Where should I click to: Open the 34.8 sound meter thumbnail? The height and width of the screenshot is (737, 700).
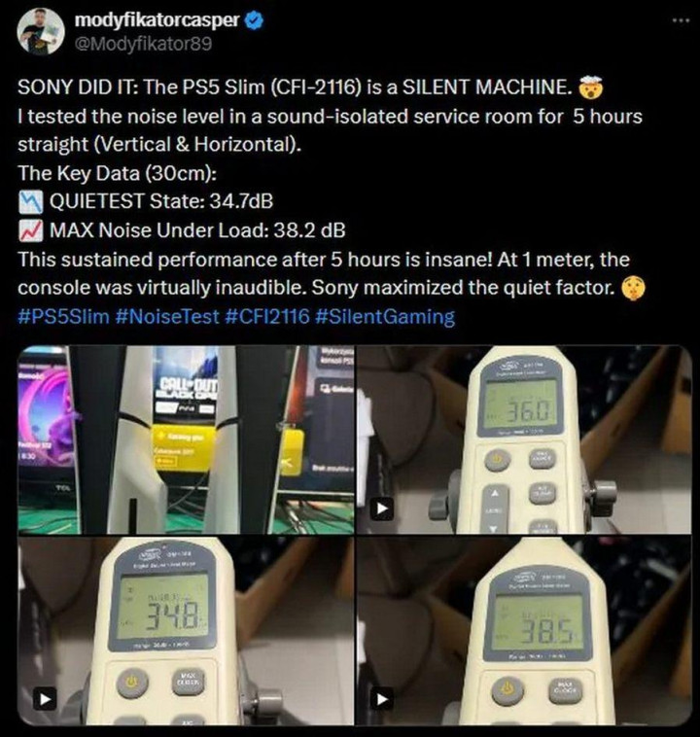(x=186, y=631)
